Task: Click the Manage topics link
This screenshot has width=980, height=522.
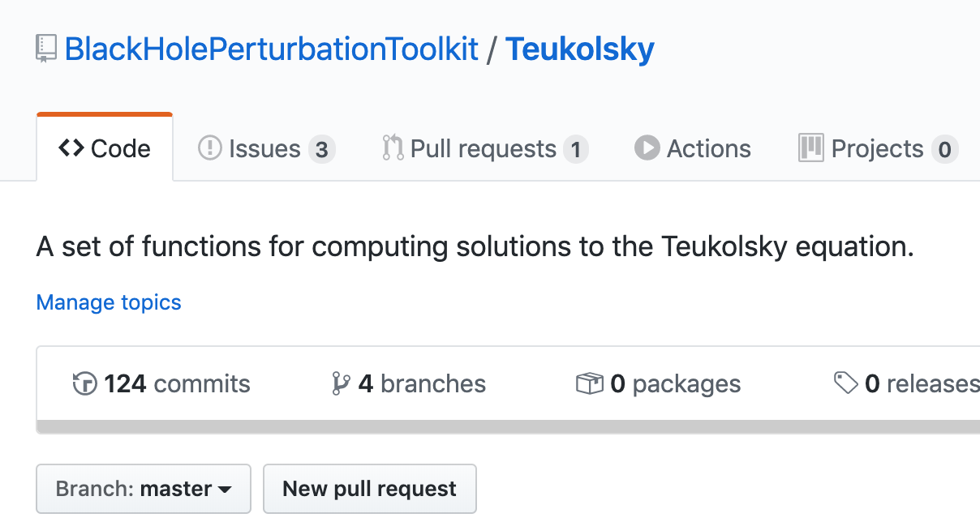Action: [109, 302]
